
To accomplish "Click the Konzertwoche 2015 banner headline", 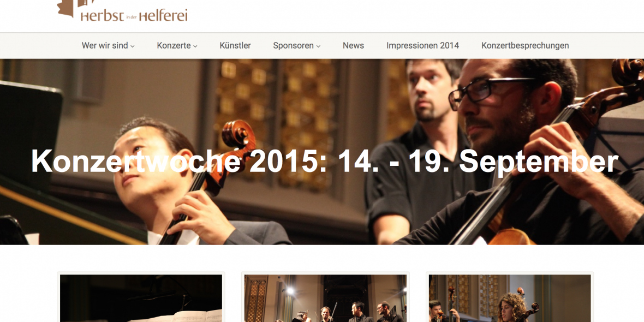I will (325, 160).
